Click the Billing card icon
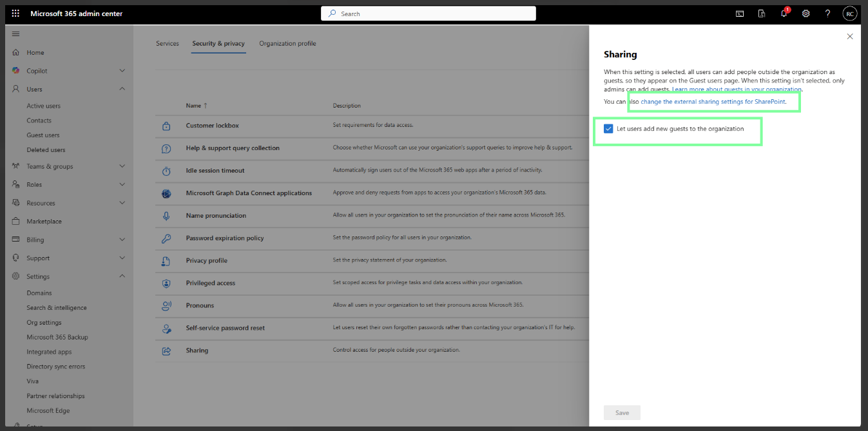This screenshot has width=868, height=431. [15, 240]
